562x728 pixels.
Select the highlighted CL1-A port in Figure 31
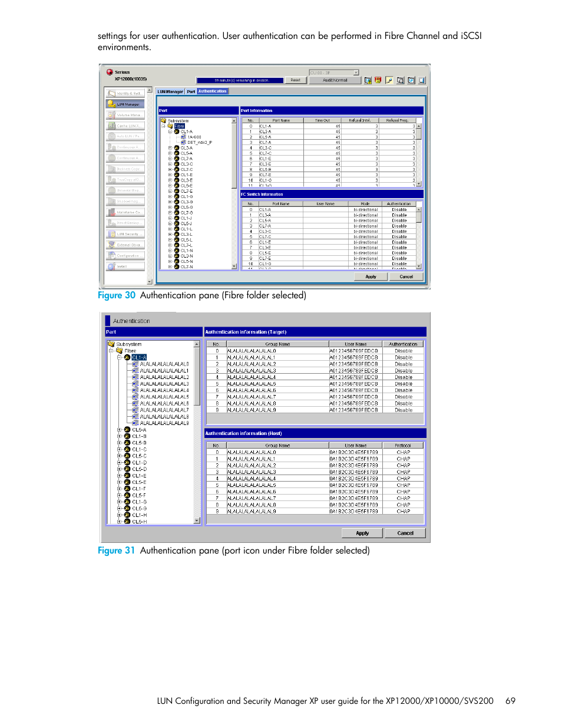pos(139,358)
